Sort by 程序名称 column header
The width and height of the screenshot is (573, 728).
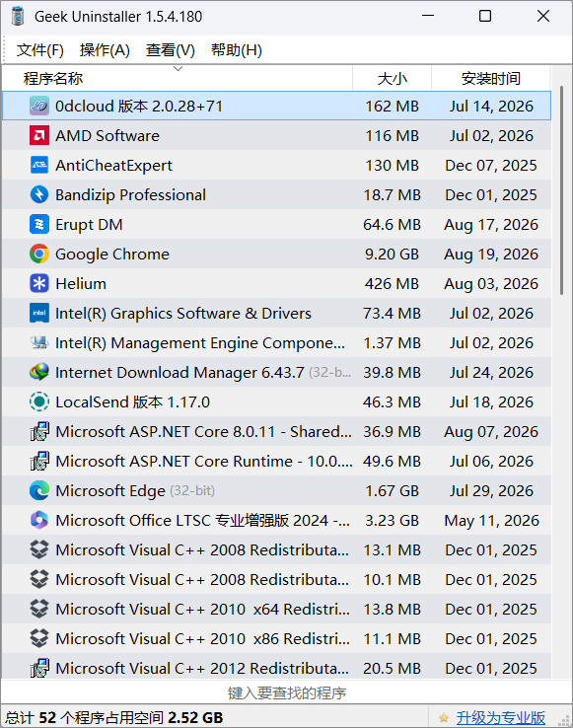pos(178,79)
